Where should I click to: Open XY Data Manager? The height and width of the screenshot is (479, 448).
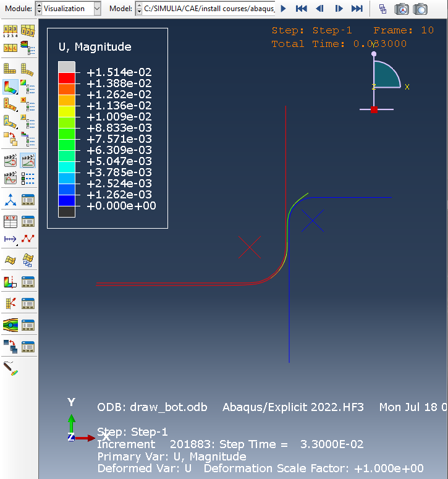28,221
